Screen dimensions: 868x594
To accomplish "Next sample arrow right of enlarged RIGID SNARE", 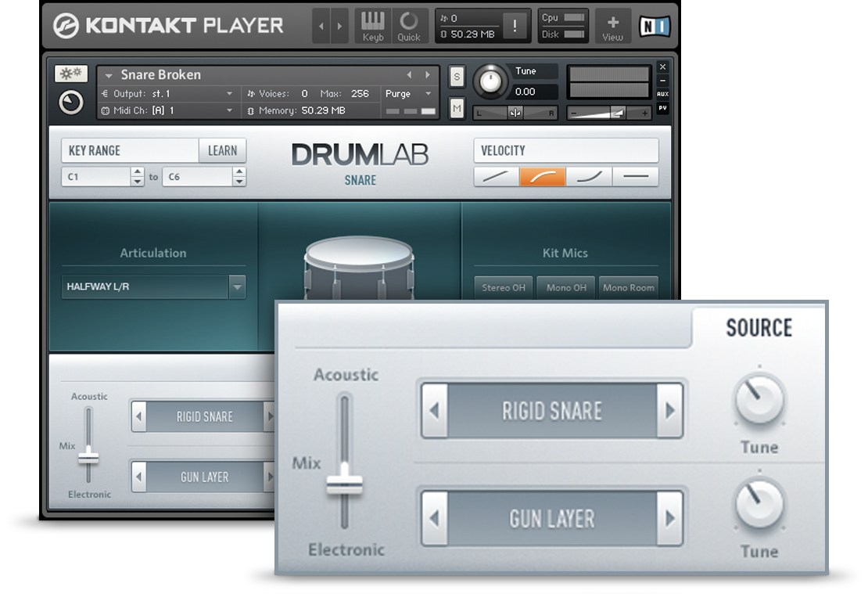I will click(670, 411).
